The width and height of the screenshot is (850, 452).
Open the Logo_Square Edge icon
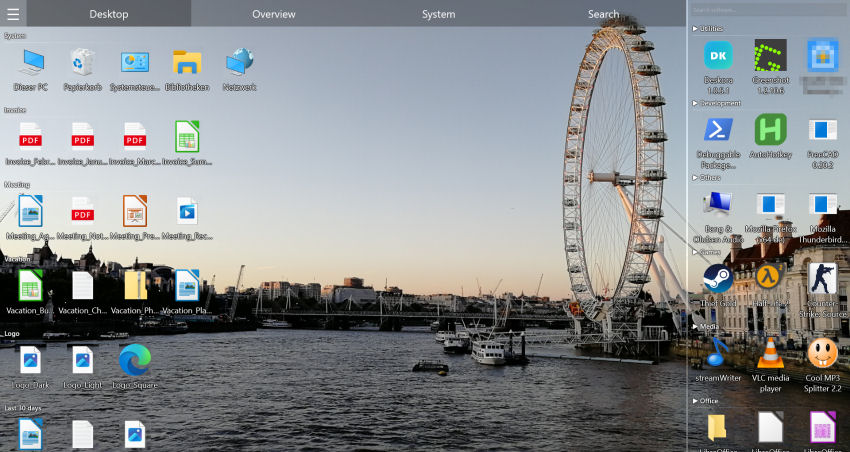click(x=134, y=367)
